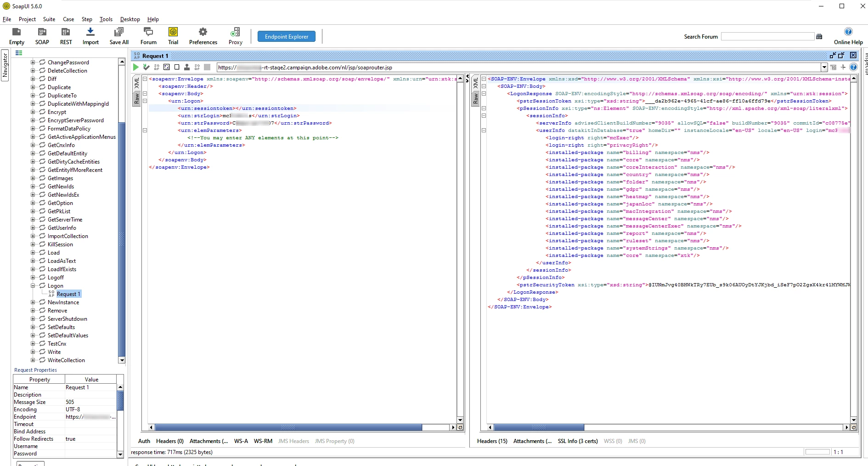The width and height of the screenshot is (868, 466).
Task: Select Request 1 in the navigator tree
Action: tap(68, 294)
